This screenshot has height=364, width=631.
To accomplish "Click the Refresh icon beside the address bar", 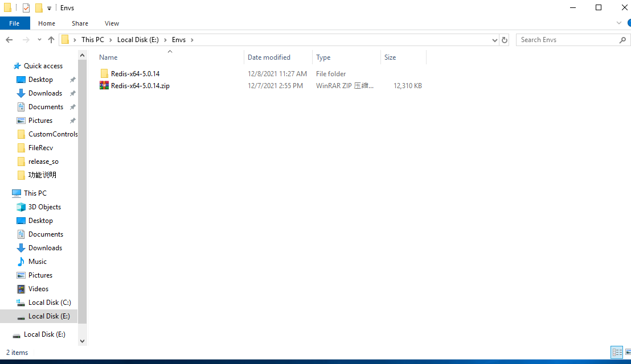I will [x=505, y=39].
